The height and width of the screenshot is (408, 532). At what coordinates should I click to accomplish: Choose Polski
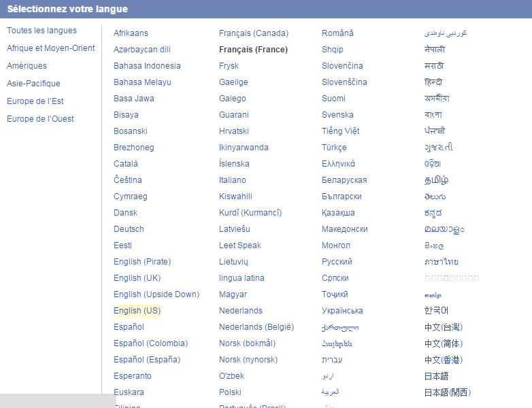tap(230, 392)
